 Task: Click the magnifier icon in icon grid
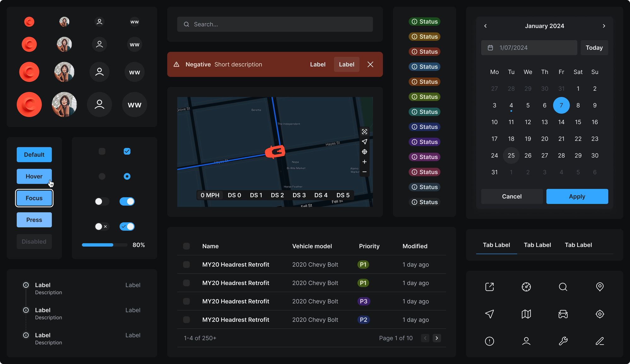tap(563, 287)
